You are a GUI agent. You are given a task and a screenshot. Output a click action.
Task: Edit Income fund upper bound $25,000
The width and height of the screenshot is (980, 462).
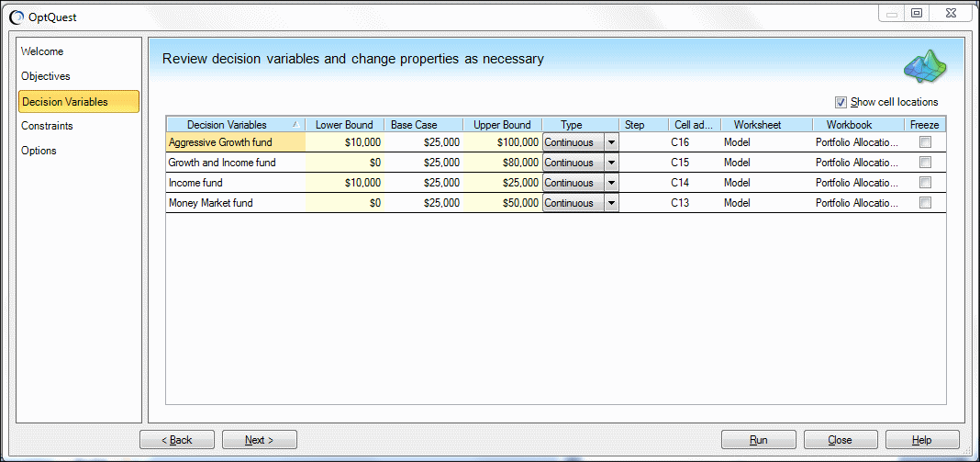coord(503,183)
